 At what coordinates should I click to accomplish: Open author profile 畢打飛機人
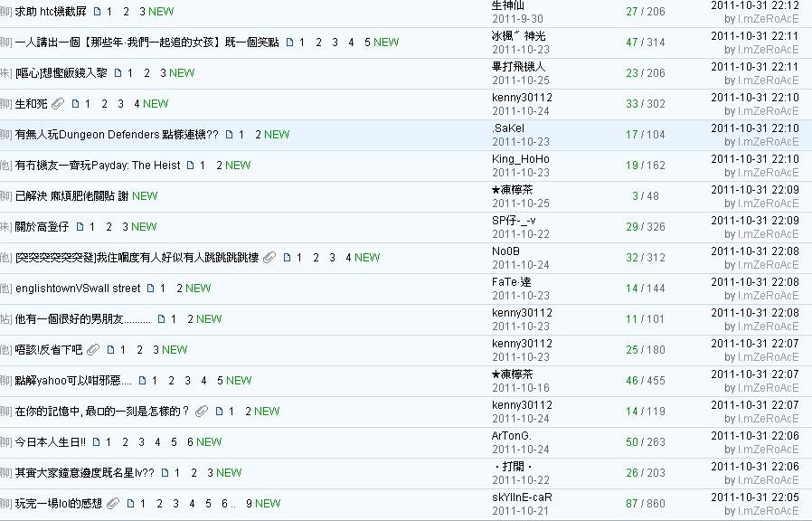click(x=518, y=67)
